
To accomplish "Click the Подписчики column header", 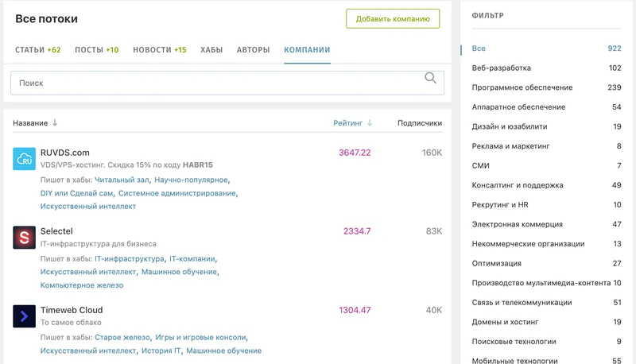I will (420, 123).
